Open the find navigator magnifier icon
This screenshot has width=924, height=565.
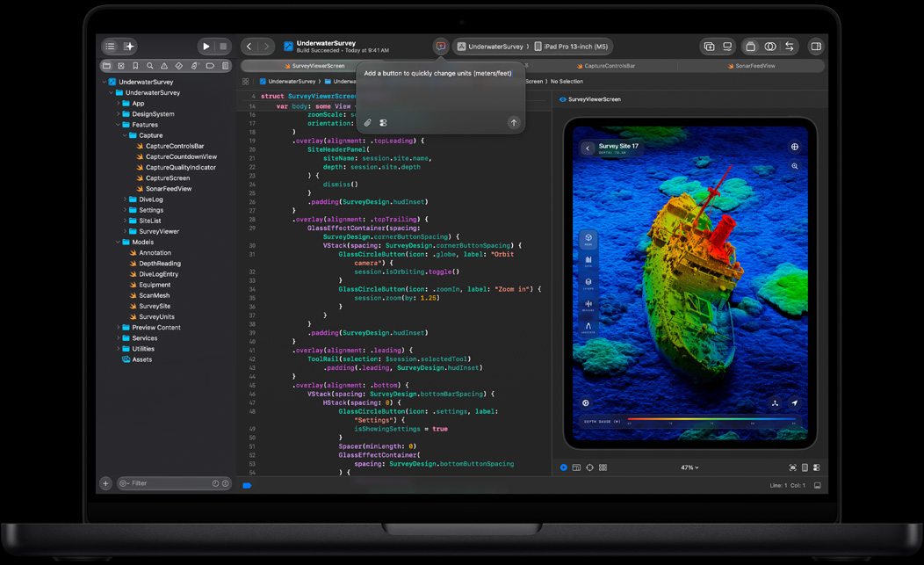click(149, 66)
